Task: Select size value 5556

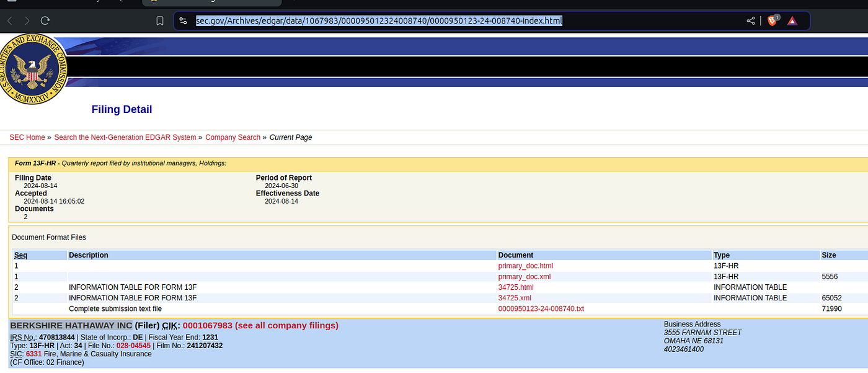Action: (x=830, y=276)
